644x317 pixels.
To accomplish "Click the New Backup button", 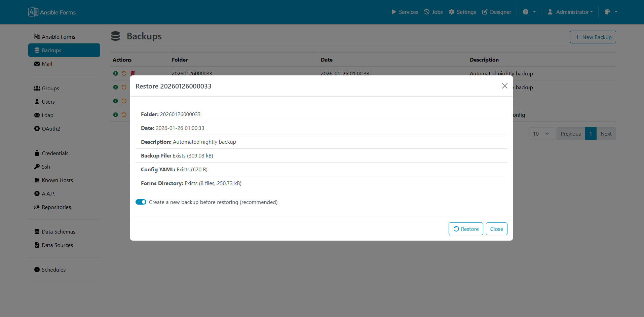I will (593, 37).
